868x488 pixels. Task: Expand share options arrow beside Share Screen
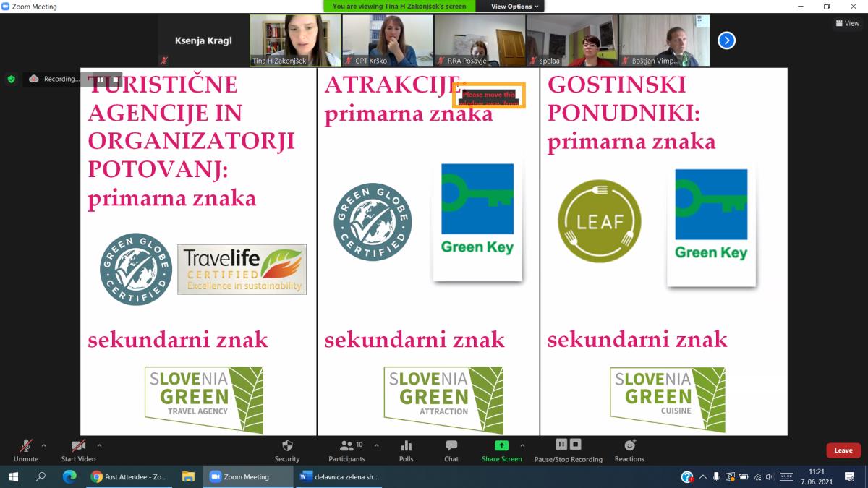pyautogui.click(x=522, y=445)
